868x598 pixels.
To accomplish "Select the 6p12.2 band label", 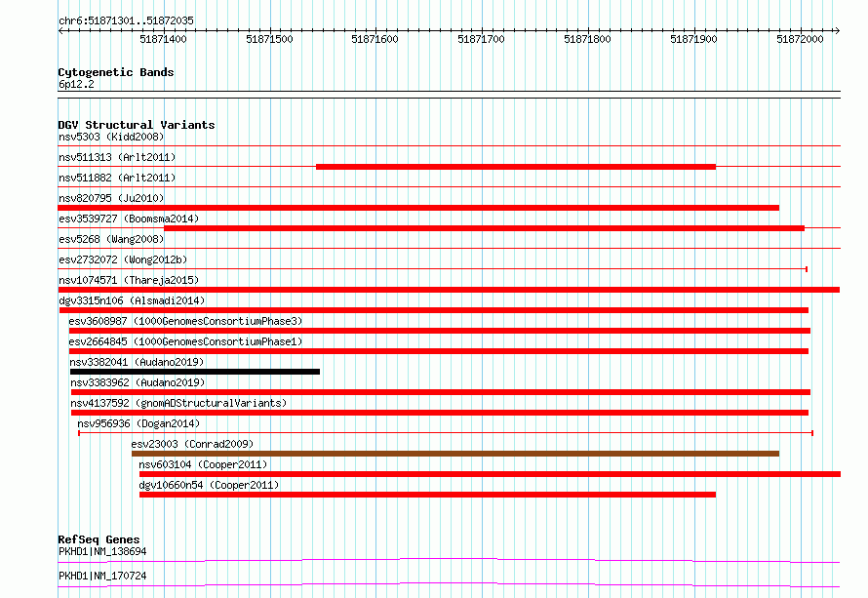I will point(76,84).
